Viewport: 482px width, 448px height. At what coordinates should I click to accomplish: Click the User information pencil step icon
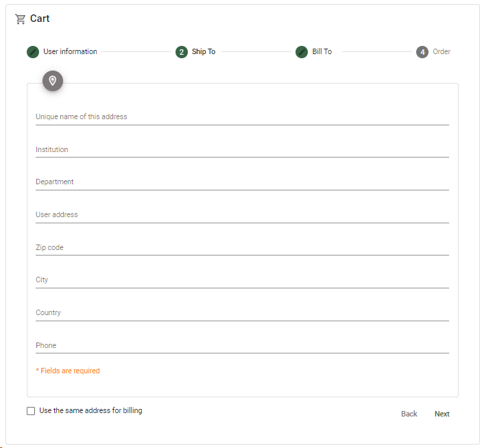coord(33,52)
